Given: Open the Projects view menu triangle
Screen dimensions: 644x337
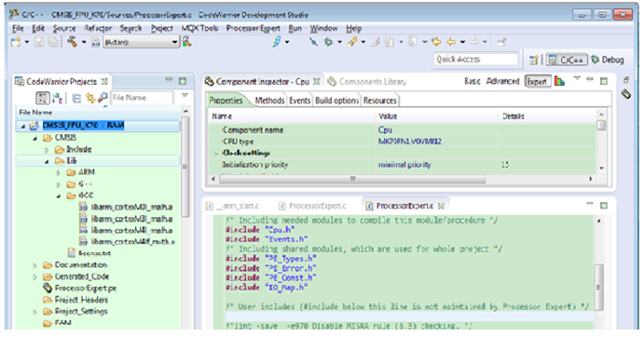Looking at the screenshot, I should pos(185,95).
